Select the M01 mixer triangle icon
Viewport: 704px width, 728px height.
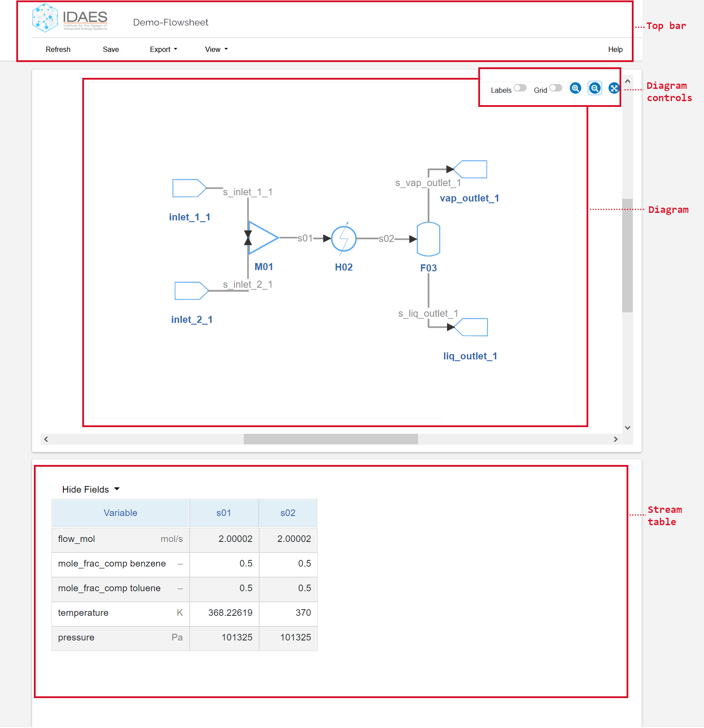pos(263,238)
